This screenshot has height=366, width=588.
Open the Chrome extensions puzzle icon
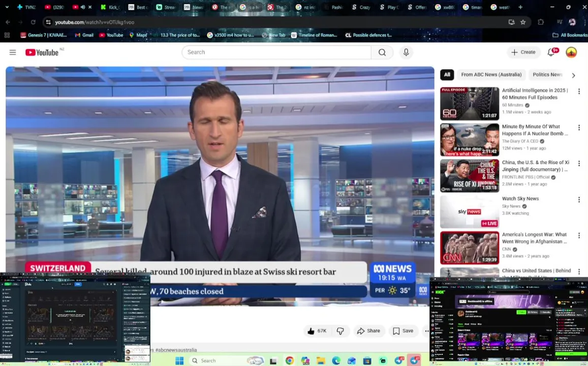(540, 22)
